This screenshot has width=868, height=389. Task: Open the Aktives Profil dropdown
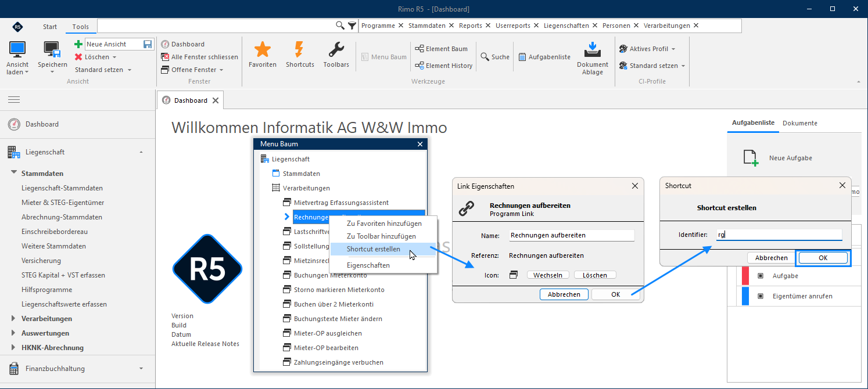tap(647, 49)
